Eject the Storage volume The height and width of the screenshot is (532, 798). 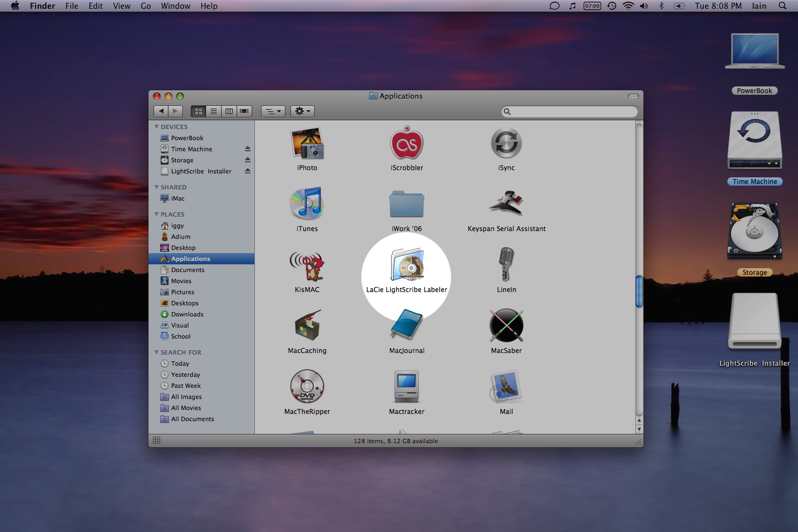point(248,160)
